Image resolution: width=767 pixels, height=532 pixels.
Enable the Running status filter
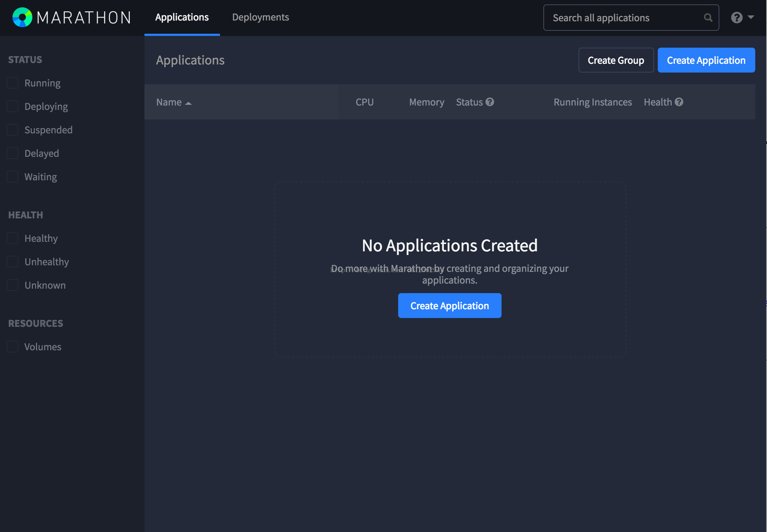[12, 83]
